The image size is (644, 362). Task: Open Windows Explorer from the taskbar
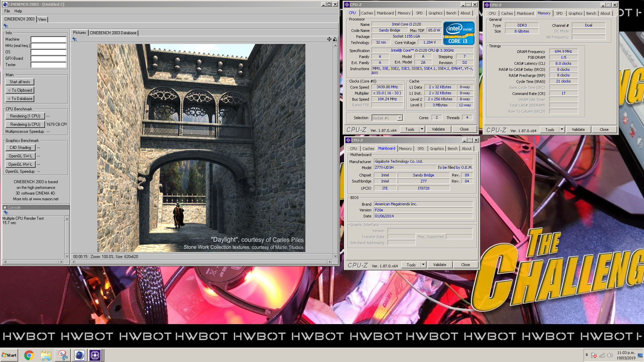pos(46,355)
